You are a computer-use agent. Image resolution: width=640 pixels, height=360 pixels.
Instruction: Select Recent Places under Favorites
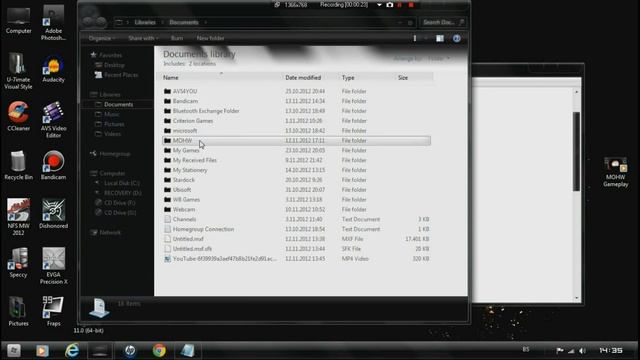coord(121,75)
